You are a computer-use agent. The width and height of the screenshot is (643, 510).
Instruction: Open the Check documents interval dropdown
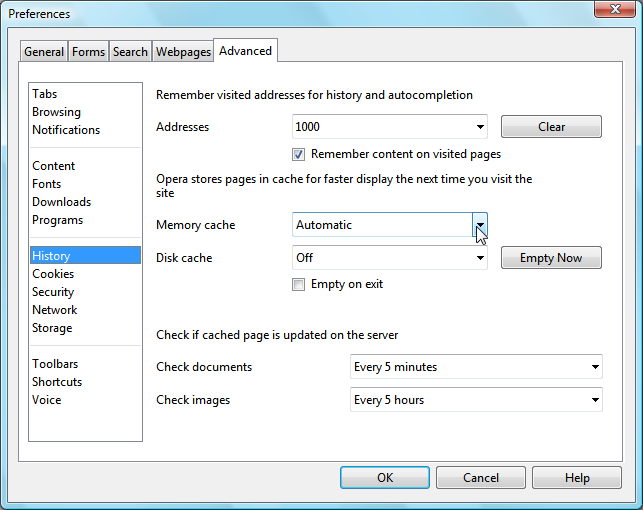[476, 367]
